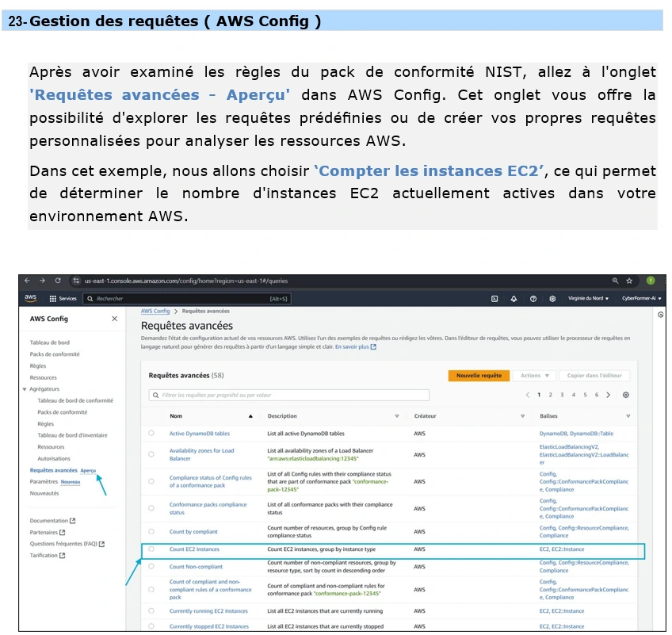This screenshot has width=672, height=635.
Task: Open the En savoir plus link
Action: coord(355,347)
